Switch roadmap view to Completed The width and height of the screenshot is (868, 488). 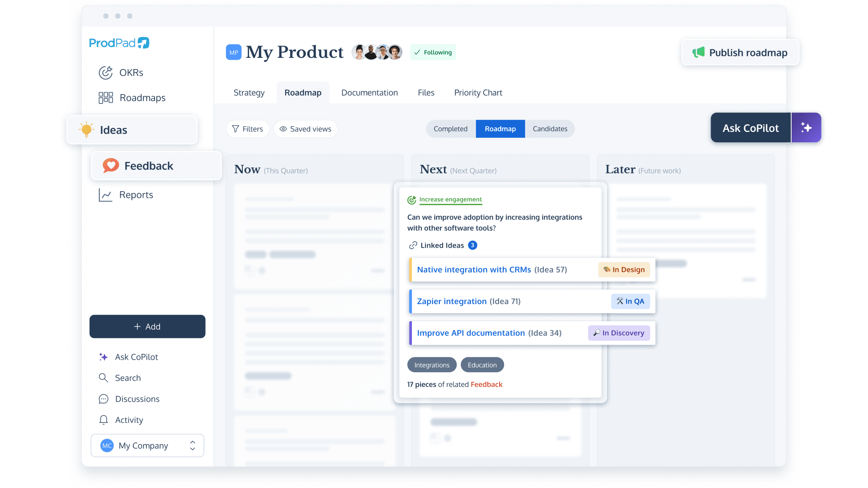tap(450, 129)
